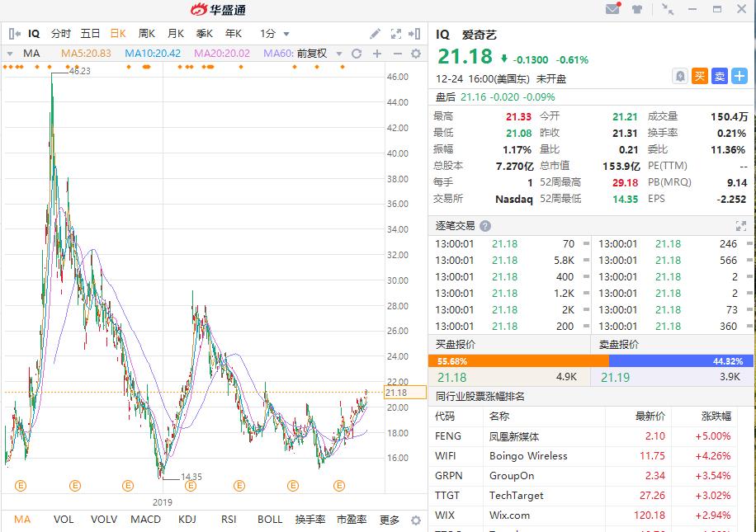Switch to 五日 five-day chart

point(90,34)
